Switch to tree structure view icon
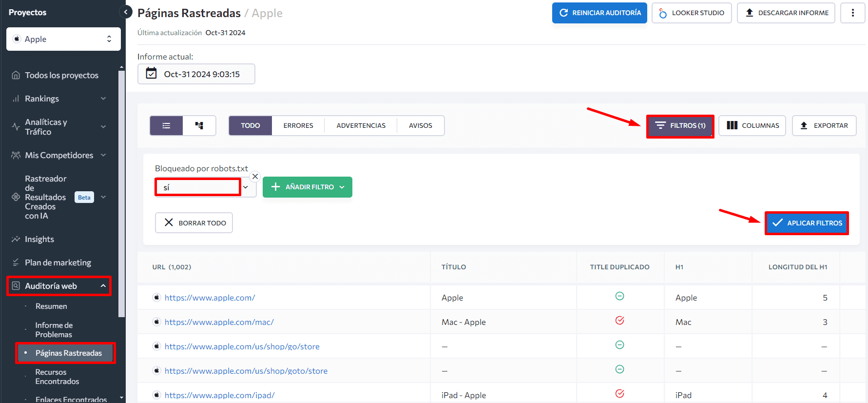868x403 pixels. [199, 125]
